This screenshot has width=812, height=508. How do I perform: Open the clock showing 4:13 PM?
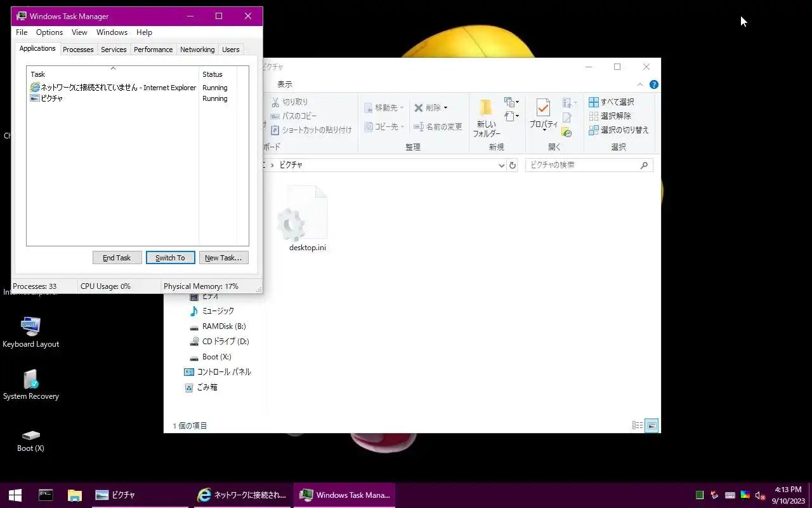(788, 495)
